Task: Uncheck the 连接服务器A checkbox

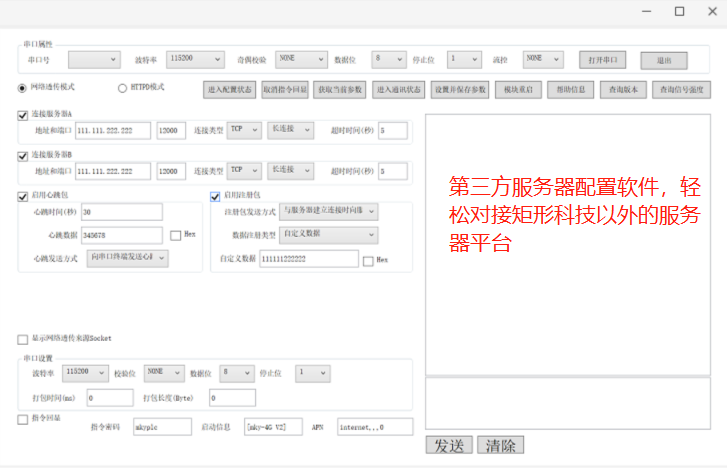Action: coord(23,115)
